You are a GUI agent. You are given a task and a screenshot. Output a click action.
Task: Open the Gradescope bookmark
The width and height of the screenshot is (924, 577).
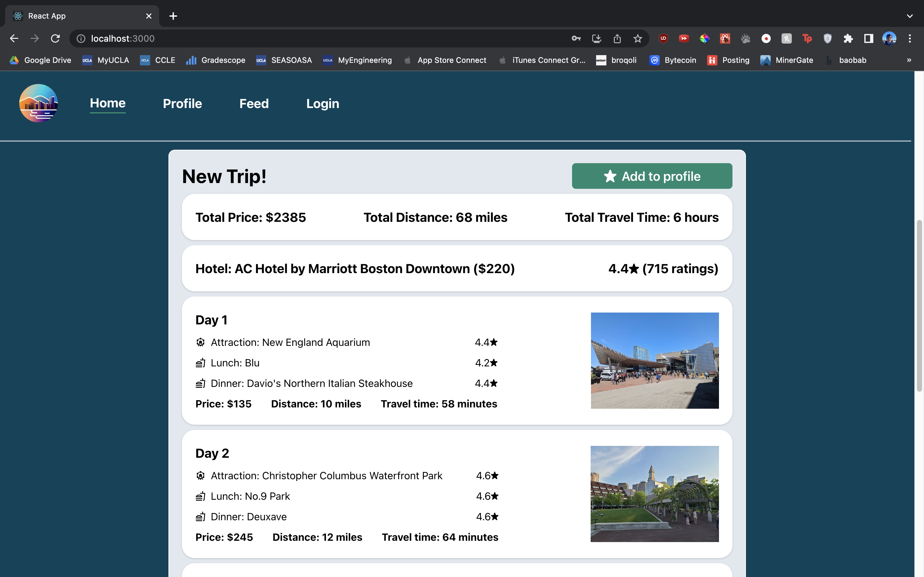[x=216, y=60]
